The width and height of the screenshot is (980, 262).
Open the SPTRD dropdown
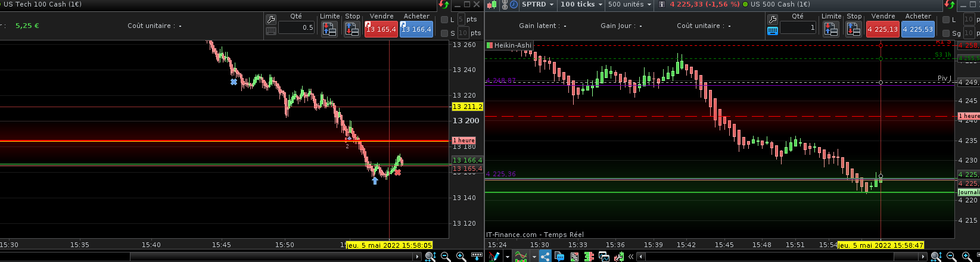point(537,5)
